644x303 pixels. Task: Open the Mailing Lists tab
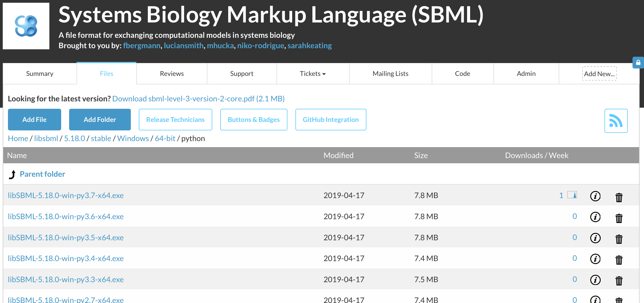click(x=390, y=74)
